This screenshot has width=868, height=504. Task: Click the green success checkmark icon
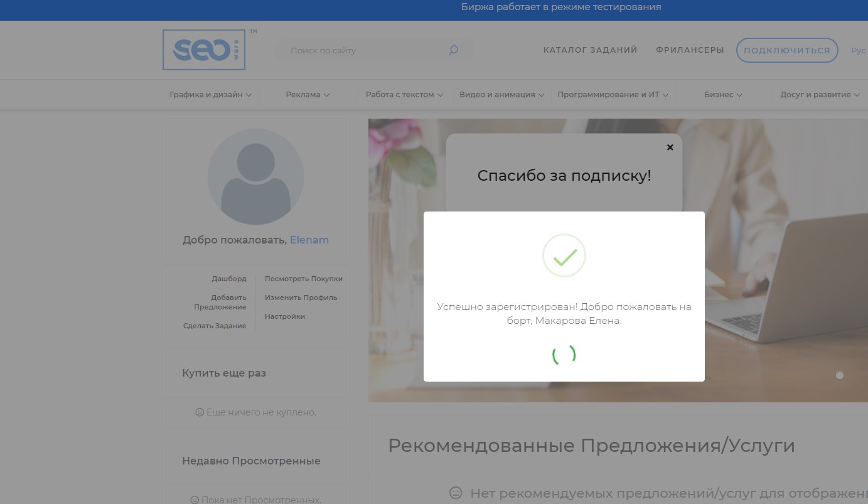(x=564, y=255)
